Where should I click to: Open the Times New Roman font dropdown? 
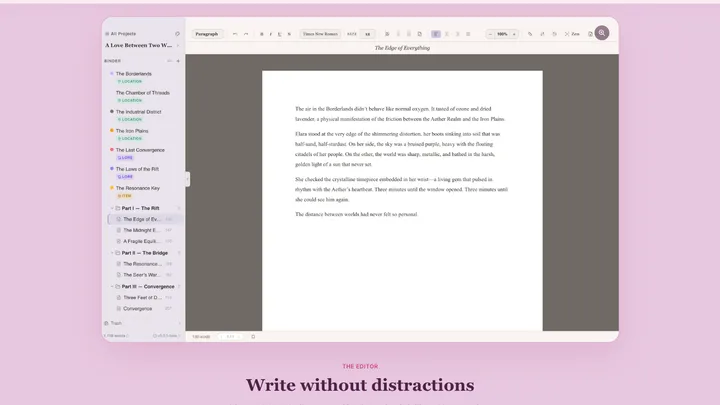click(320, 34)
